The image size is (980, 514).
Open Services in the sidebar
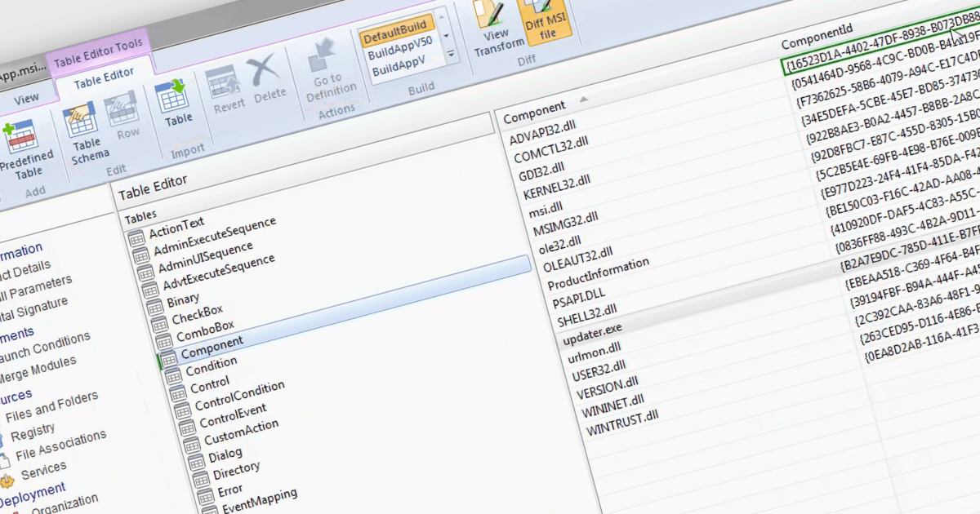43,469
